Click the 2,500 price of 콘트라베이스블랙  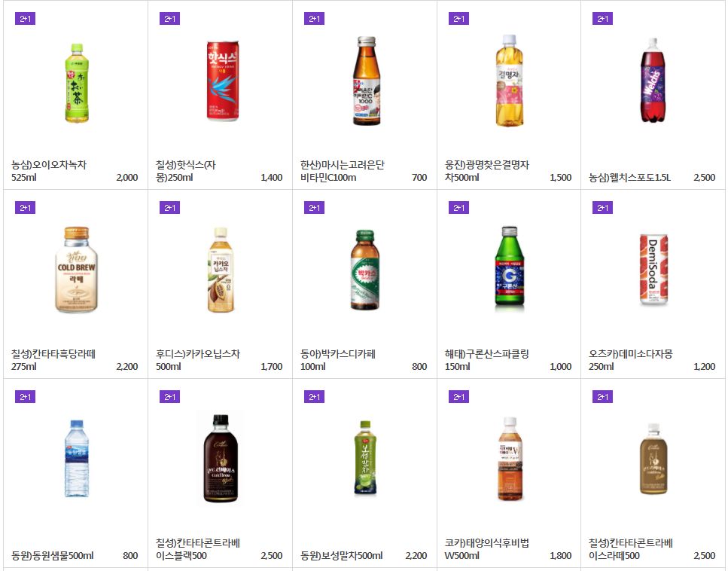click(x=272, y=556)
